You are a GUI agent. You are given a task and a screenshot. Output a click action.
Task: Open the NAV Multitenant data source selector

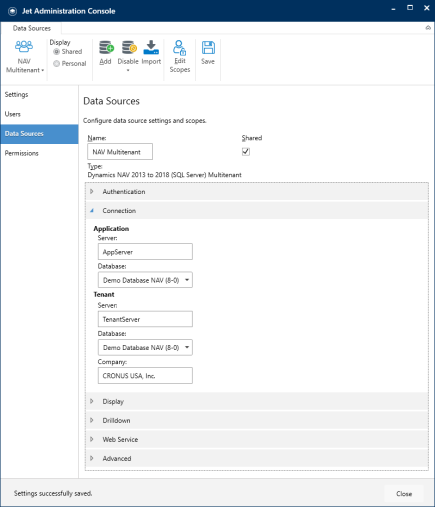pyautogui.click(x=24, y=57)
